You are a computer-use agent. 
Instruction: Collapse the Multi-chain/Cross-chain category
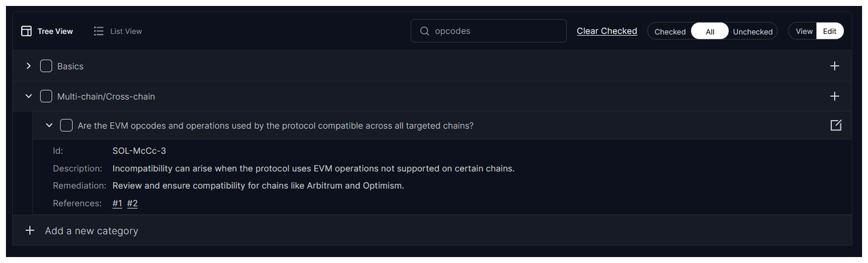[29, 96]
